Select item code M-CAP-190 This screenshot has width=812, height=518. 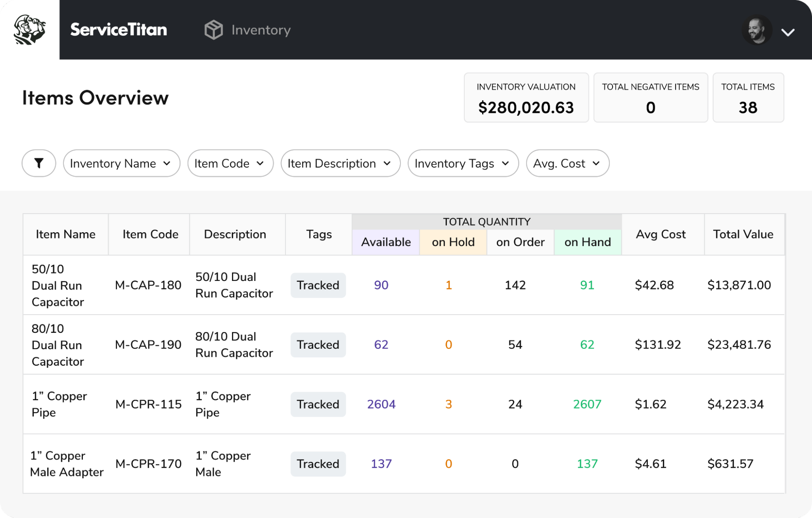click(x=148, y=345)
